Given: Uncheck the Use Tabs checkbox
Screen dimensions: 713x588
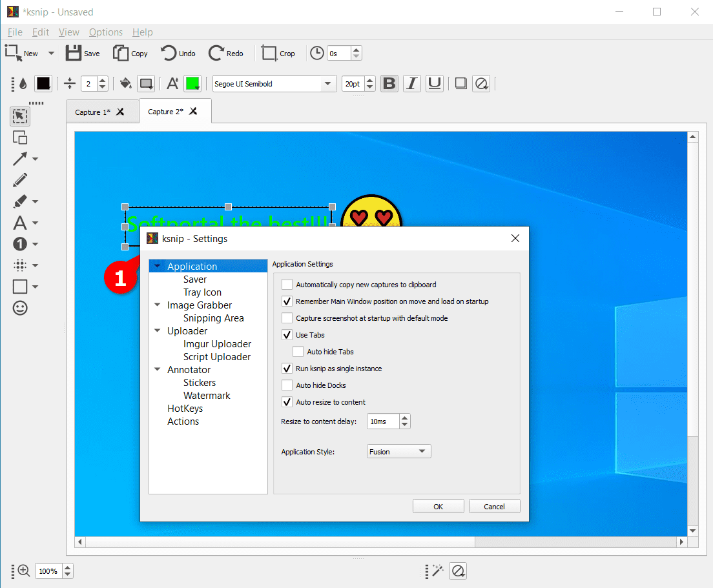Looking at the screenshot, I should coord(287,335).
